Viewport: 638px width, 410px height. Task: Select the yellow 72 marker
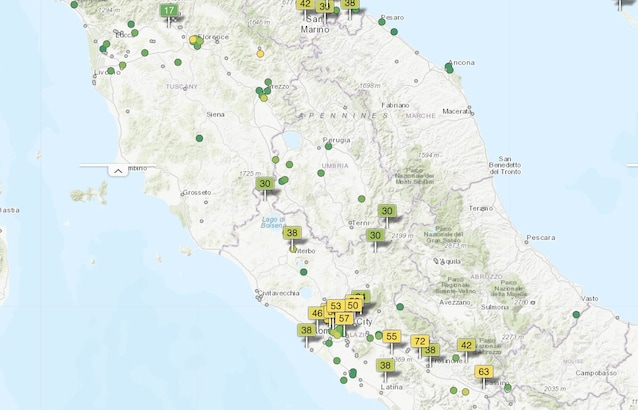pos(420,341)
